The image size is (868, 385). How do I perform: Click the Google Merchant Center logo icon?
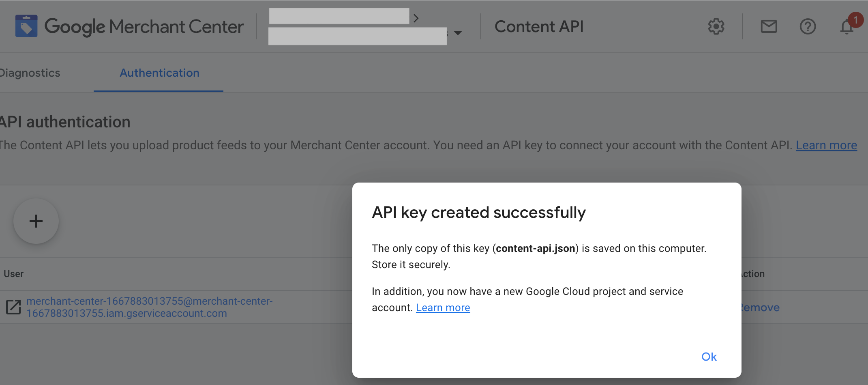point(26,26)
